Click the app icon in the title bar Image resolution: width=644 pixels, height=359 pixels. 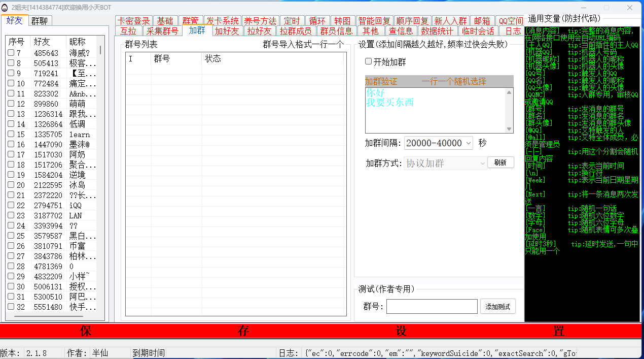pos(5,7)
